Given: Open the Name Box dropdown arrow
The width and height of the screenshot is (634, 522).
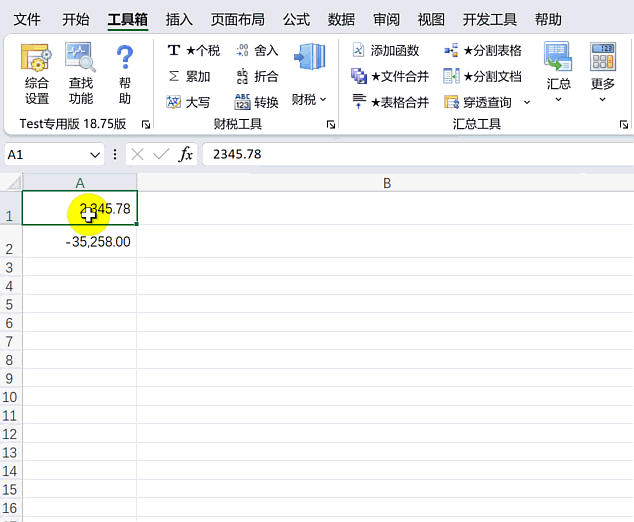Looking at the screenshot, I should tap(95, 154).
